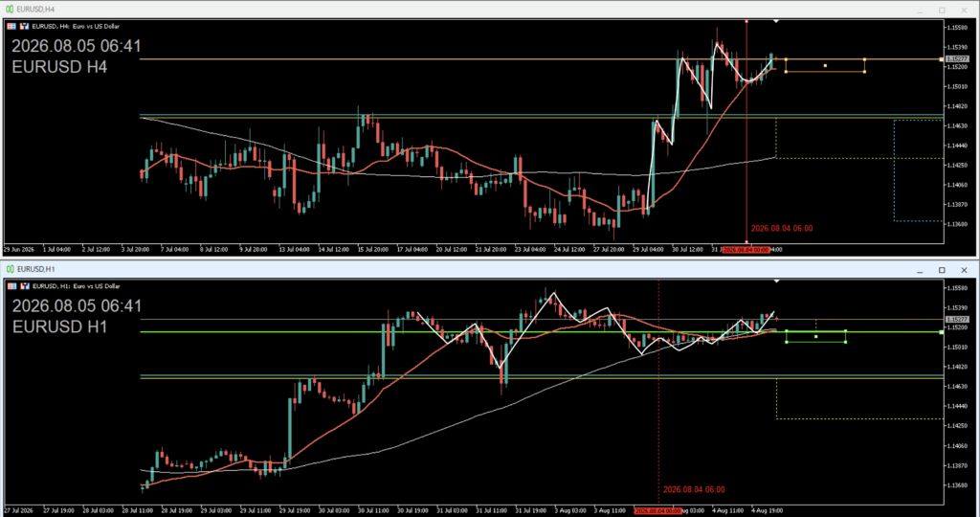The height and width of the screenshot is (517, 980).
Task: Select center handle of orange rectangle on H4
Action: coord(825,66)
